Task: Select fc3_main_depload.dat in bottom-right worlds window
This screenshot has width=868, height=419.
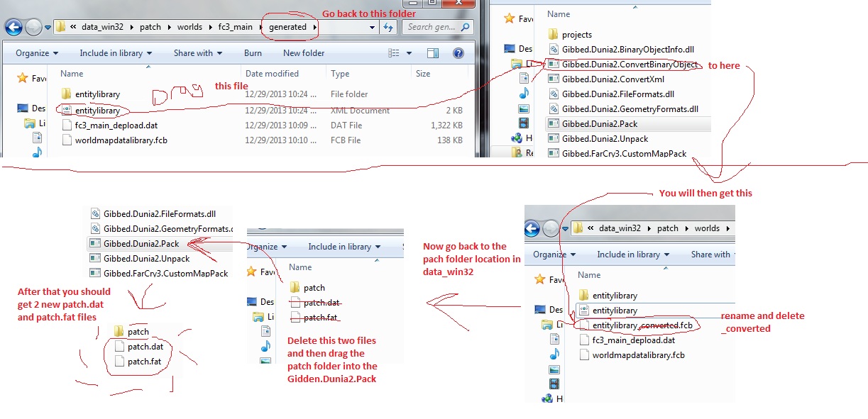Action: point(633,340)
